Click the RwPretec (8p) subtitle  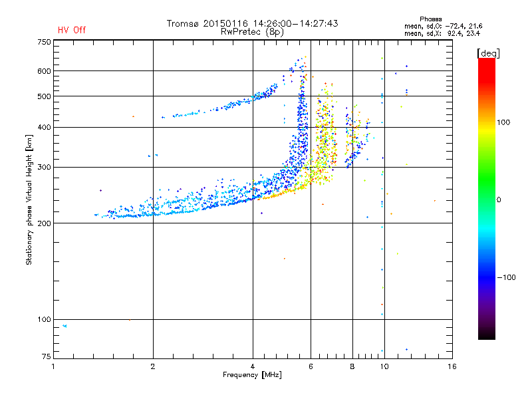[252, 32]
